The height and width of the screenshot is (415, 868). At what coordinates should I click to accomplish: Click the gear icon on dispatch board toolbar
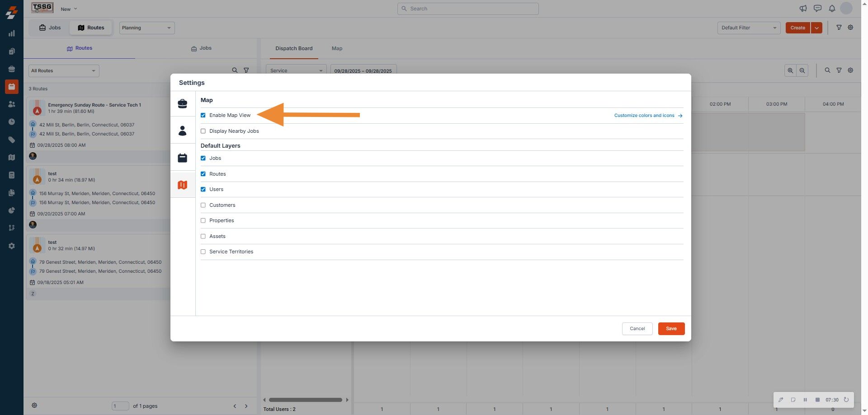click(x=850, y=70)
